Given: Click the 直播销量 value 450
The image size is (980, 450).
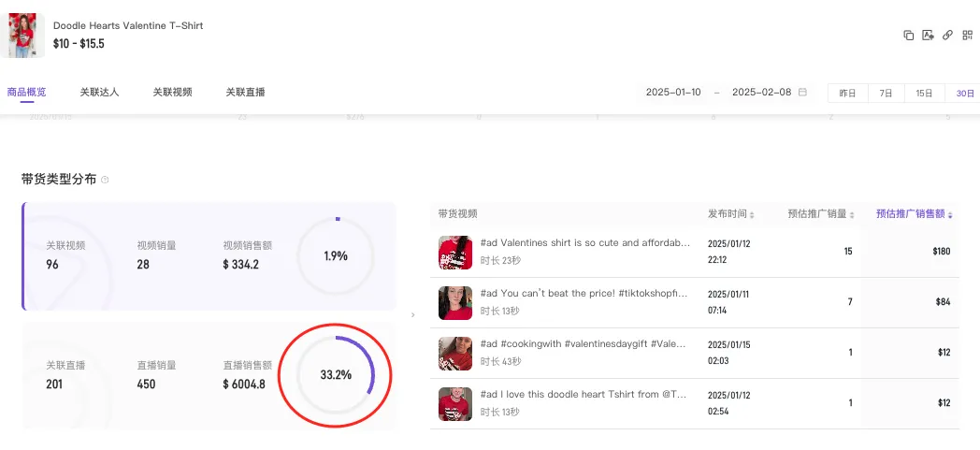Looking at the screenshot, I should click(x=146, y=384).
